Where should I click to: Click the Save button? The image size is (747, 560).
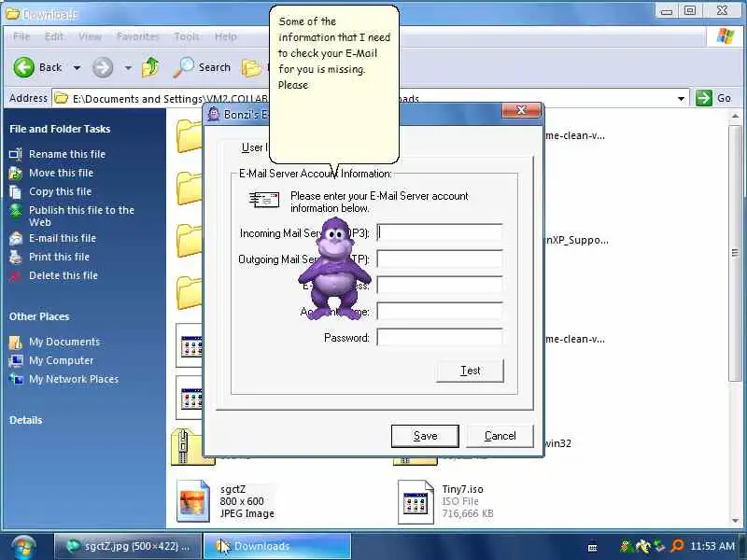pyautogui.click(x=425, y=436)
